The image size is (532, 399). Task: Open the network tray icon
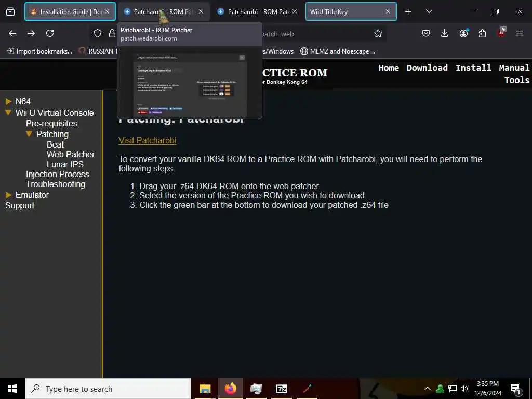pyautogui.click(x=453, y=389)
